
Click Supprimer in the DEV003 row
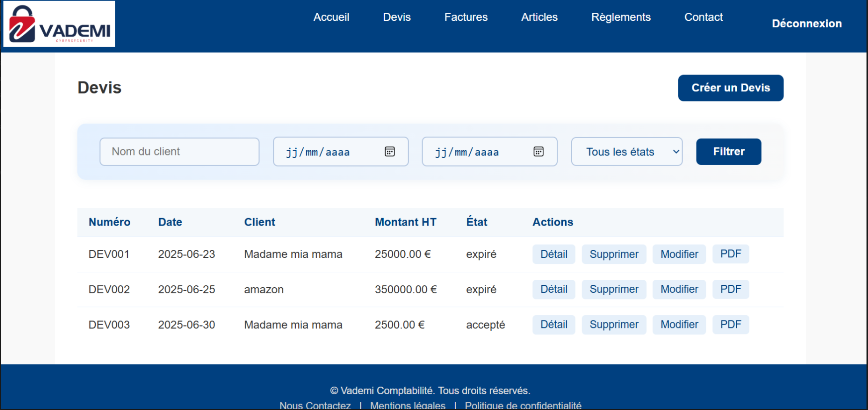pos(614,325)
